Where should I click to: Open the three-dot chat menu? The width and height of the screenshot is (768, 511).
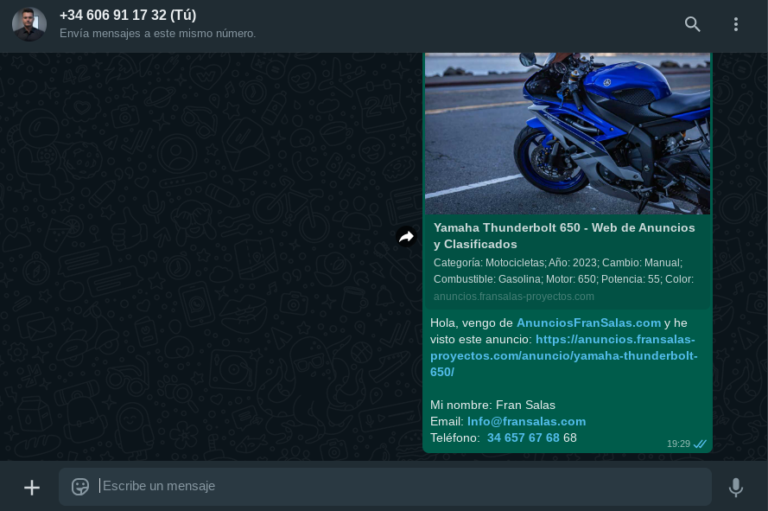click(736, 24)
